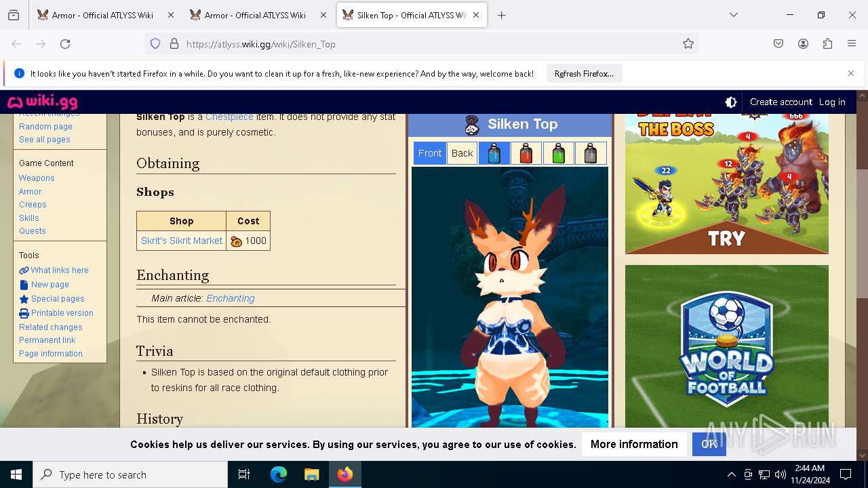The width and height of the screenshot is (868, 488).
Task: Open Page information link
Action: [51, 354]
